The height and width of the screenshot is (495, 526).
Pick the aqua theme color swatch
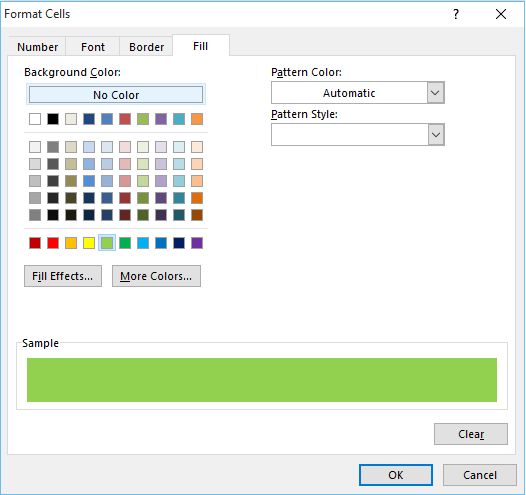[179, 119]
